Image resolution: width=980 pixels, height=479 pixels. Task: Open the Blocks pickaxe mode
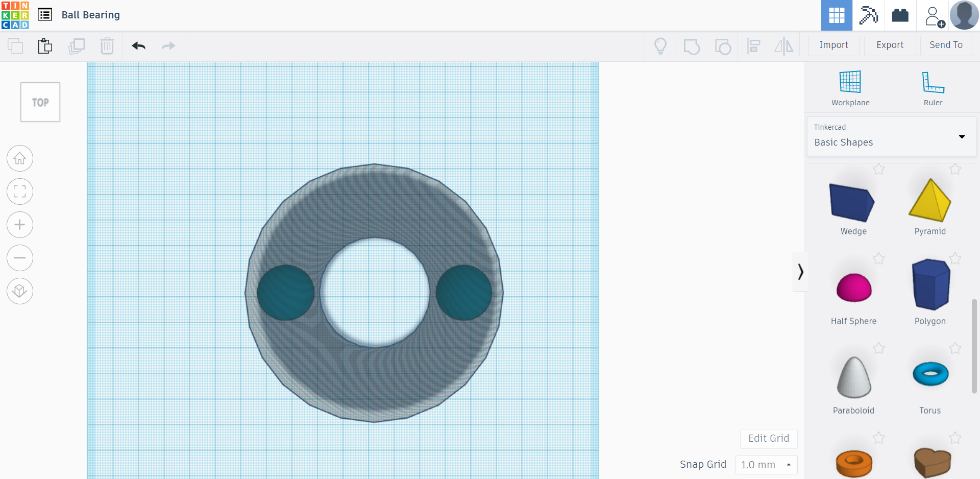[x=868, y=15]
